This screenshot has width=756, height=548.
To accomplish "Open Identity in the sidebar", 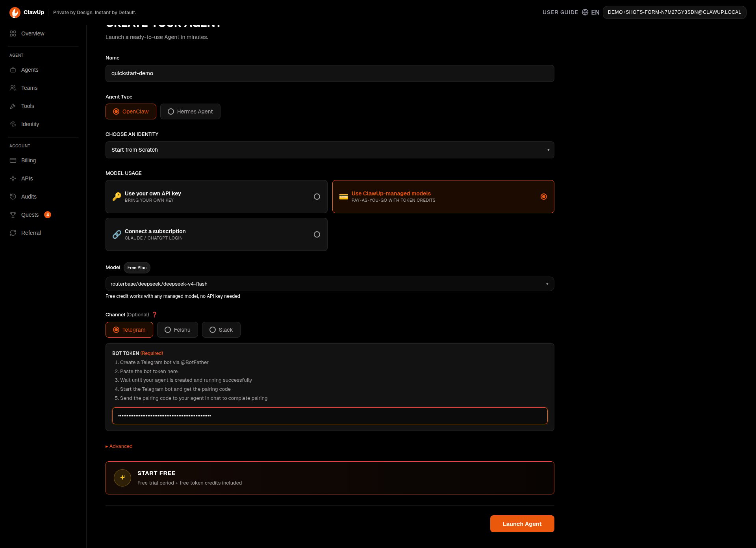I will (x=43, y=124).
